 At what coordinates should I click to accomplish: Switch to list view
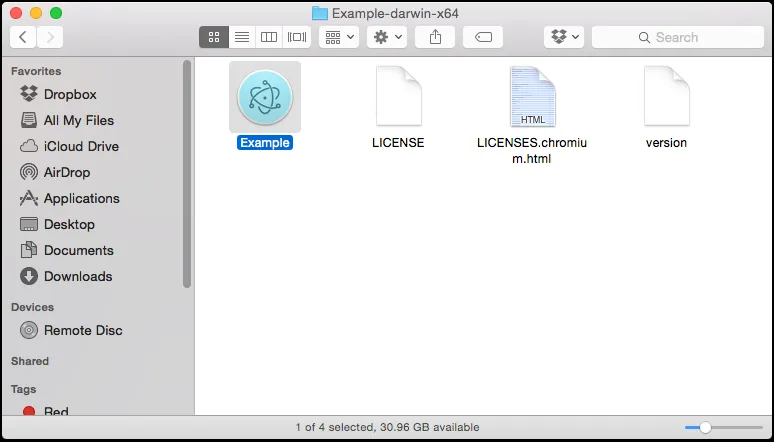pyautogui.click(x=242, y=37)
